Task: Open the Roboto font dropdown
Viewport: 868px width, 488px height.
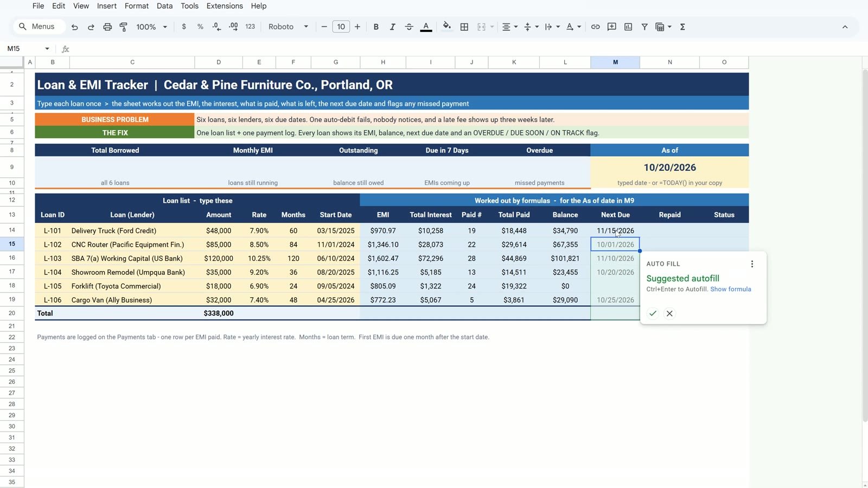Action: coord(288,27)
